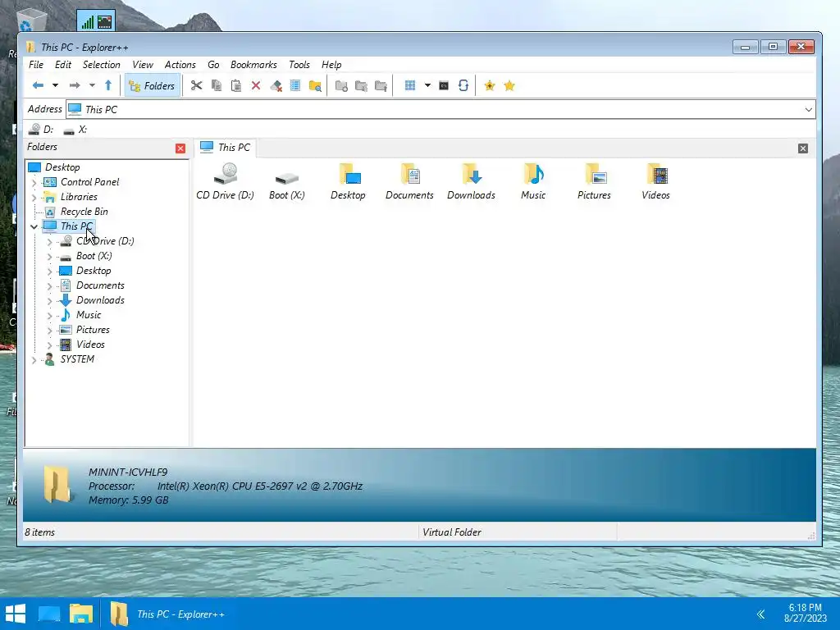
Task: Select Boot (X:) icon in file view
Action: [x=286, y=182]
